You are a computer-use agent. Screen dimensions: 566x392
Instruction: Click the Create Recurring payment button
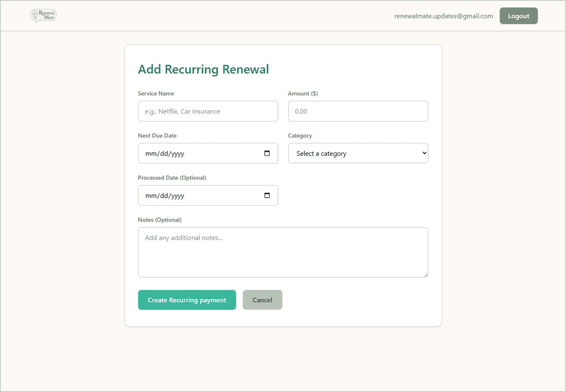coord(187,300)
